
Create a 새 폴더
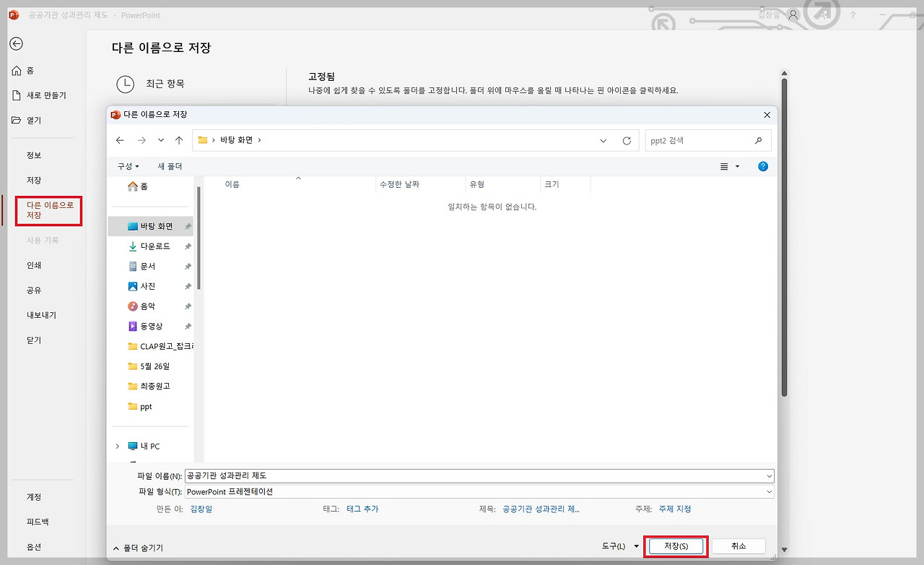click(170, 166)
